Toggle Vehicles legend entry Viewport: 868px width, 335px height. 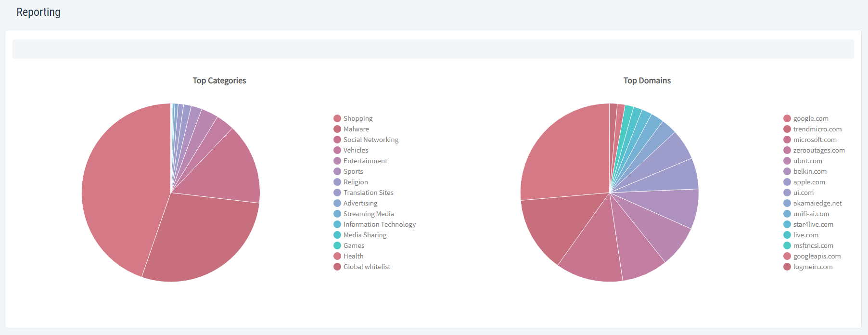point(351,150)
